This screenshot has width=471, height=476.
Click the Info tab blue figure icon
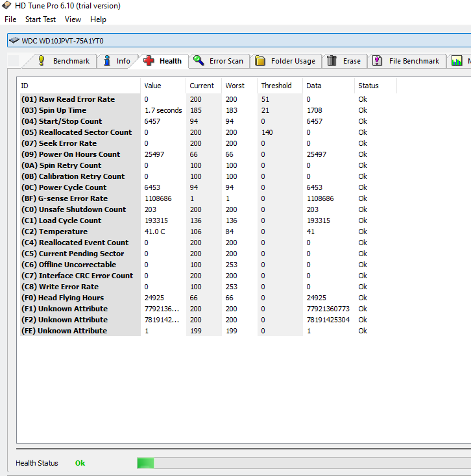[x=107, y=61]
